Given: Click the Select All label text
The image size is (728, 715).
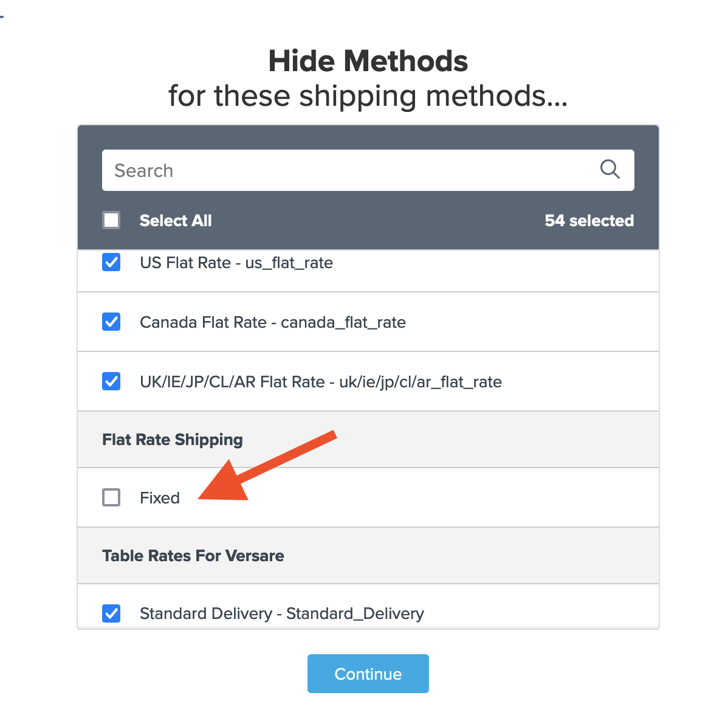Looking at the screenshot, I should click(x=176, y=221).
